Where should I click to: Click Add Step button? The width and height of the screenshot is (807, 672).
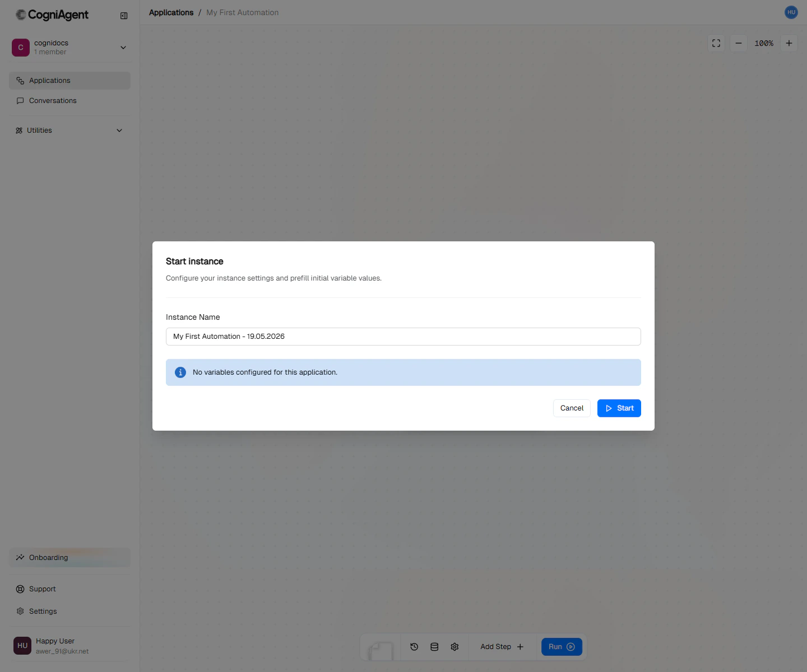coord(502,647)
